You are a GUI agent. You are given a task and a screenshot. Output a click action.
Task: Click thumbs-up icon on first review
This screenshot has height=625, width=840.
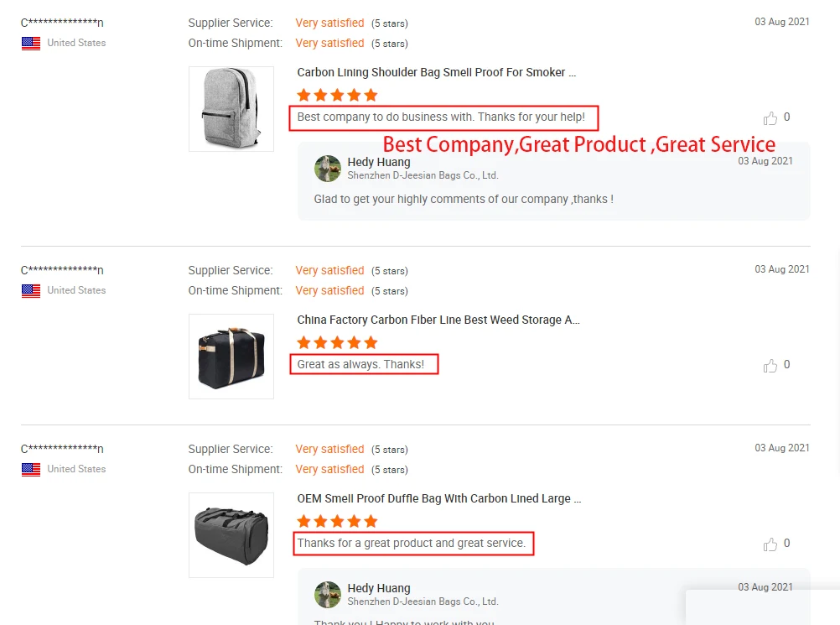770,118
